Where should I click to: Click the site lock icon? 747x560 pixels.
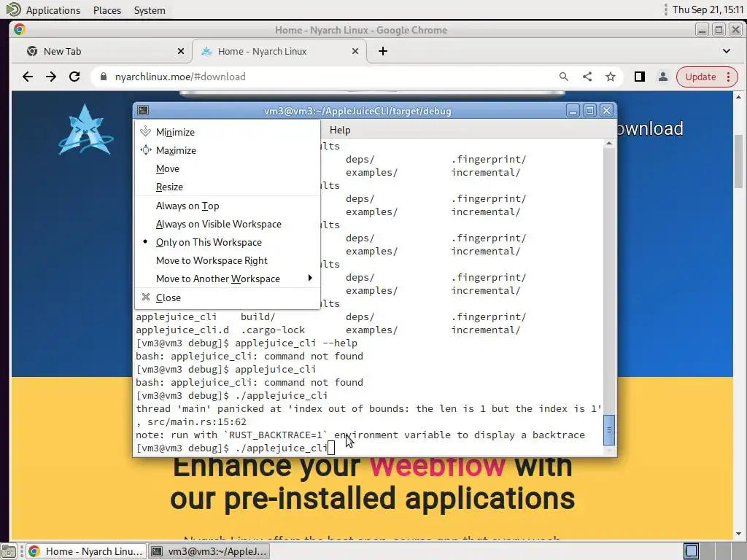tap(104, 77)
